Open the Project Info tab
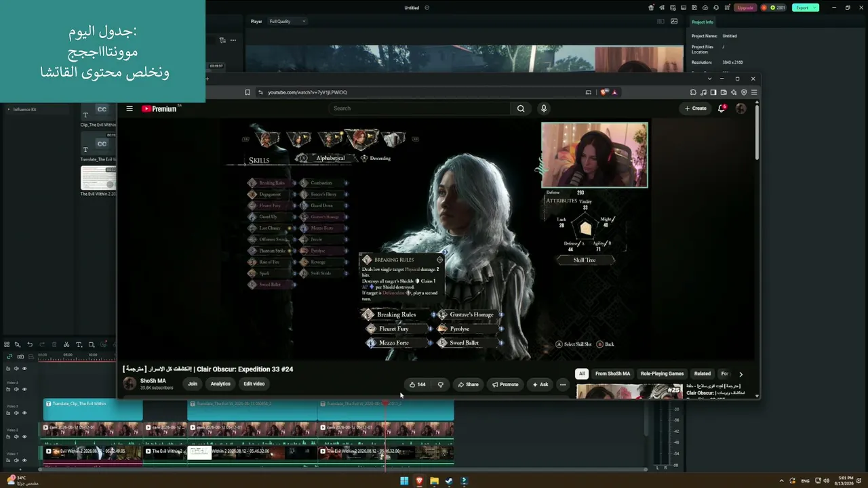 [x=703, y=22]
